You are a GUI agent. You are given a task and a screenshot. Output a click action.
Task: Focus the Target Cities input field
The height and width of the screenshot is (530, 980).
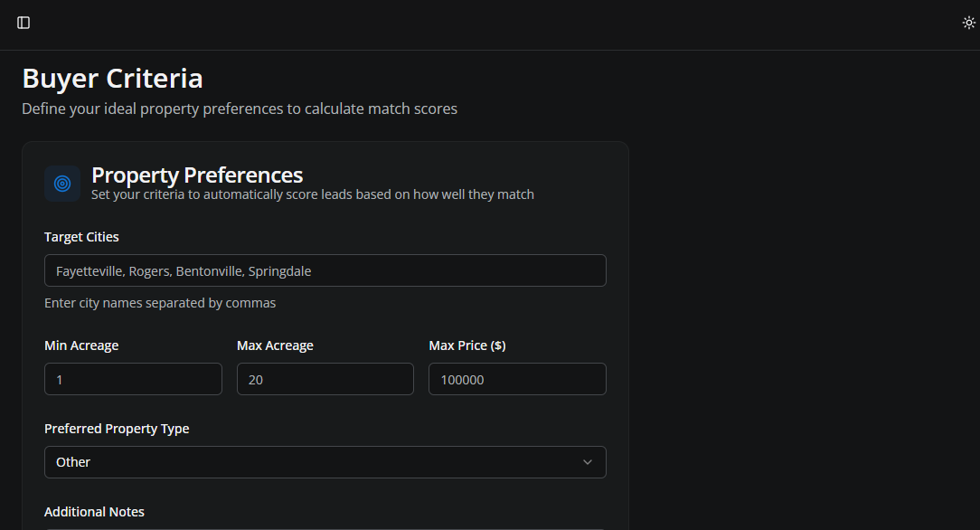coord(325,270)
